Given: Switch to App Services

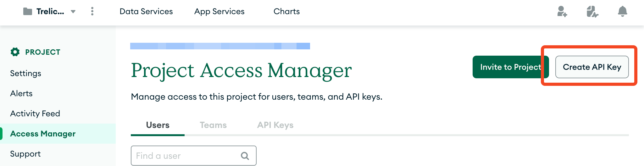Looking at the screenshot, I should pos(219,11).
